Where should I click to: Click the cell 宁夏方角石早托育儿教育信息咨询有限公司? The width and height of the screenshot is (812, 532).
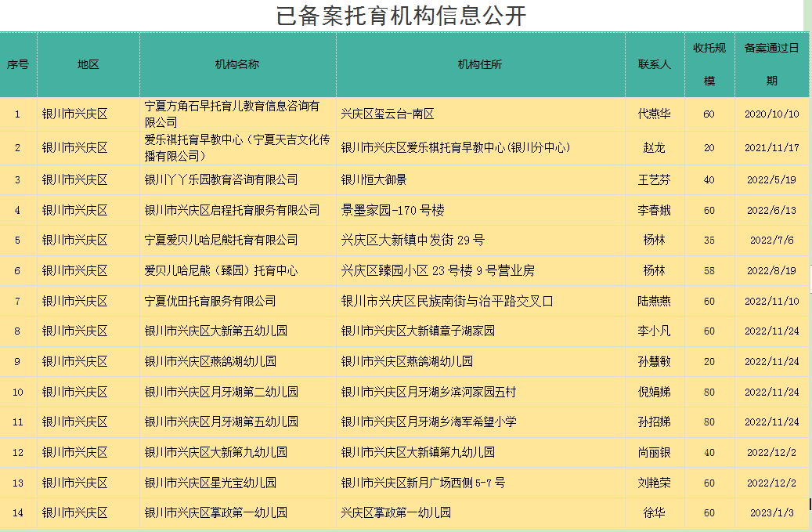tap(233, 114)
